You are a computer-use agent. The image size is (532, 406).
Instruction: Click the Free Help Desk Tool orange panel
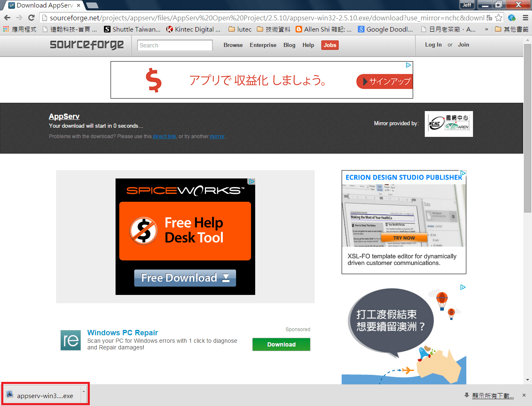185,231
